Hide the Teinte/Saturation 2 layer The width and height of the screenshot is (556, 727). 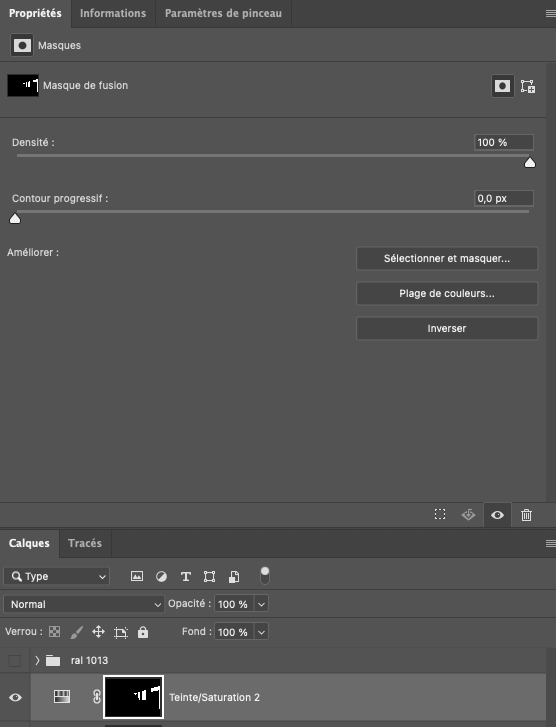[15, 697]
